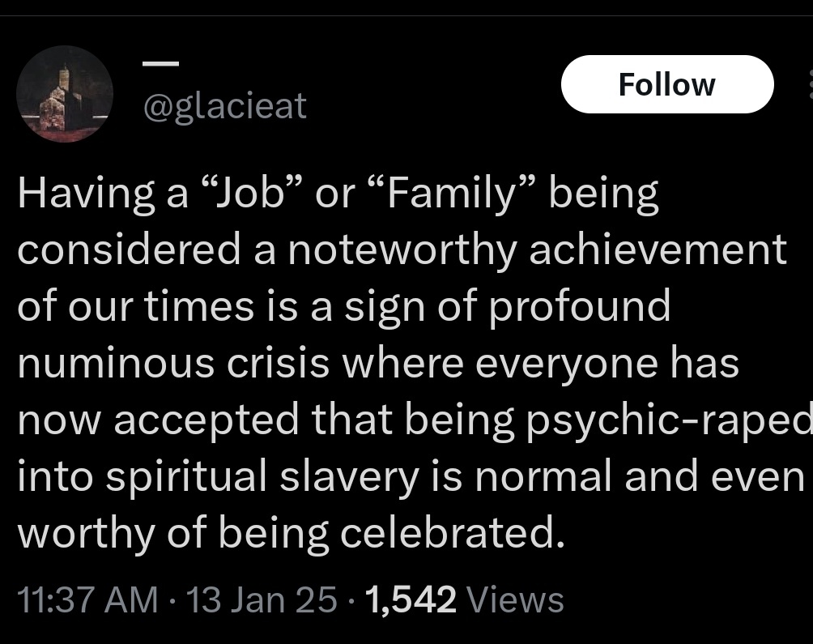
Task: Click the 13 Jan 25 date
Action: click(261, 600)
